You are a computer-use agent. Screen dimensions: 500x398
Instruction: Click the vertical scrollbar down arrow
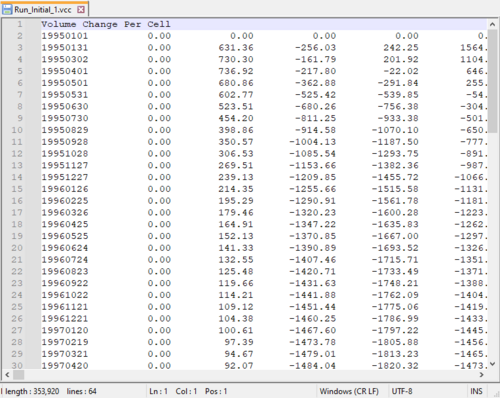coord(492,364)
